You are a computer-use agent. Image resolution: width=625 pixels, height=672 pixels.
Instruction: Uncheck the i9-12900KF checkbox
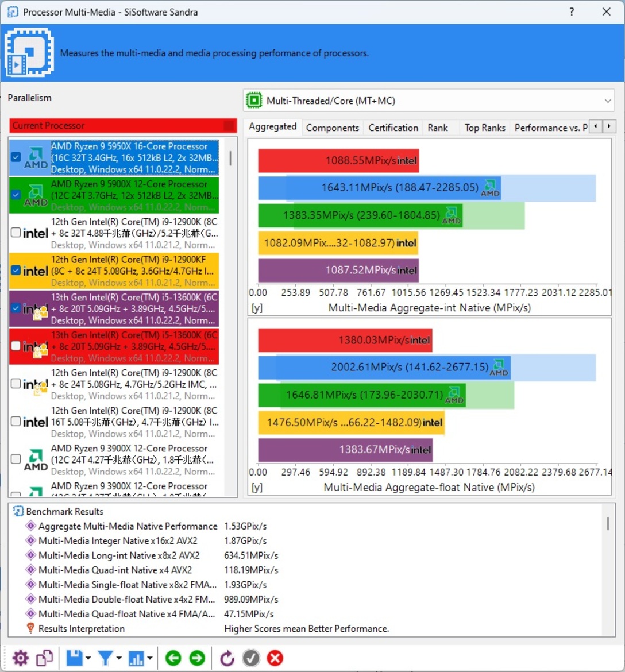click(x=16, y=270)
